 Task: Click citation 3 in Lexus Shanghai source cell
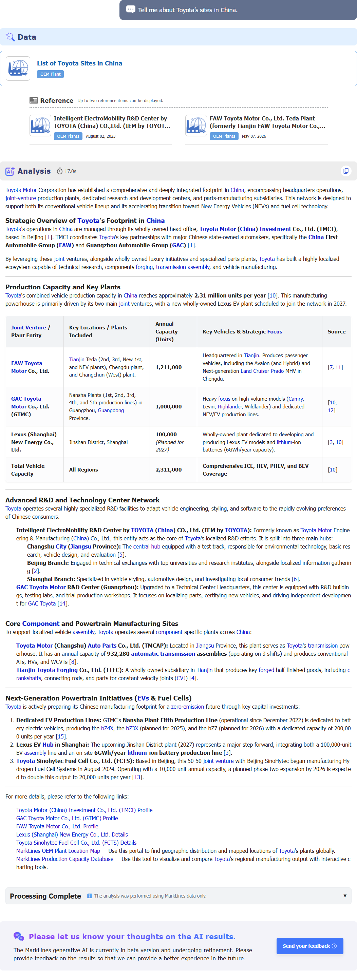coord(331,442)
